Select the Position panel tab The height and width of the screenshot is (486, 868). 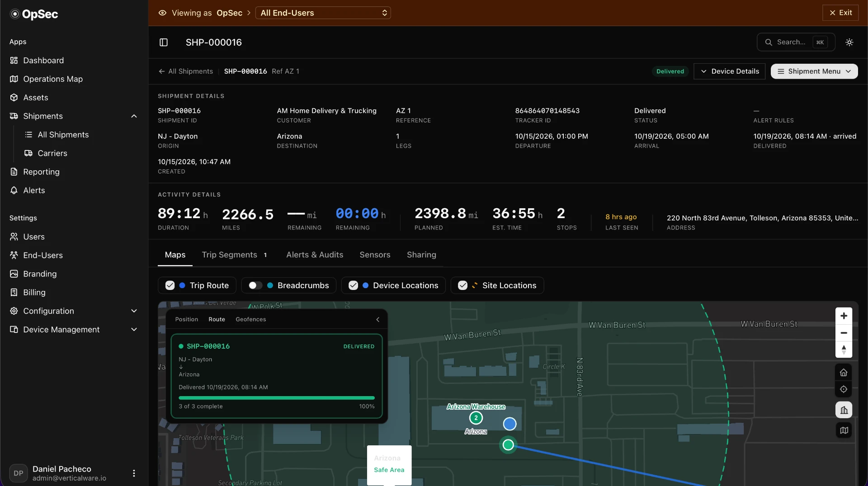coord(187,319)
